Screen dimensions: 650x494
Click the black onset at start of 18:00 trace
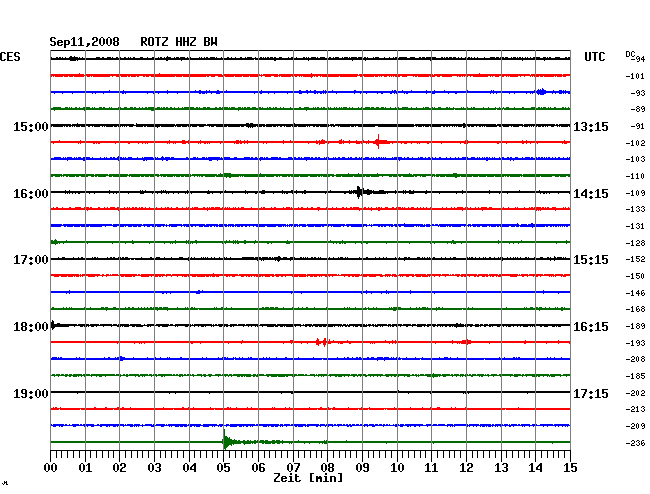tap(55, 325)
